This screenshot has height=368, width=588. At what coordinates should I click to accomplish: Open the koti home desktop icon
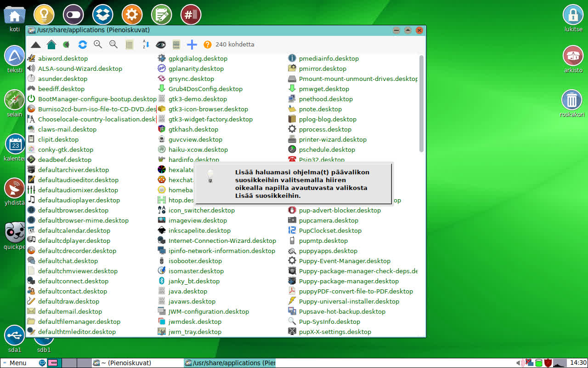(15, 15)
